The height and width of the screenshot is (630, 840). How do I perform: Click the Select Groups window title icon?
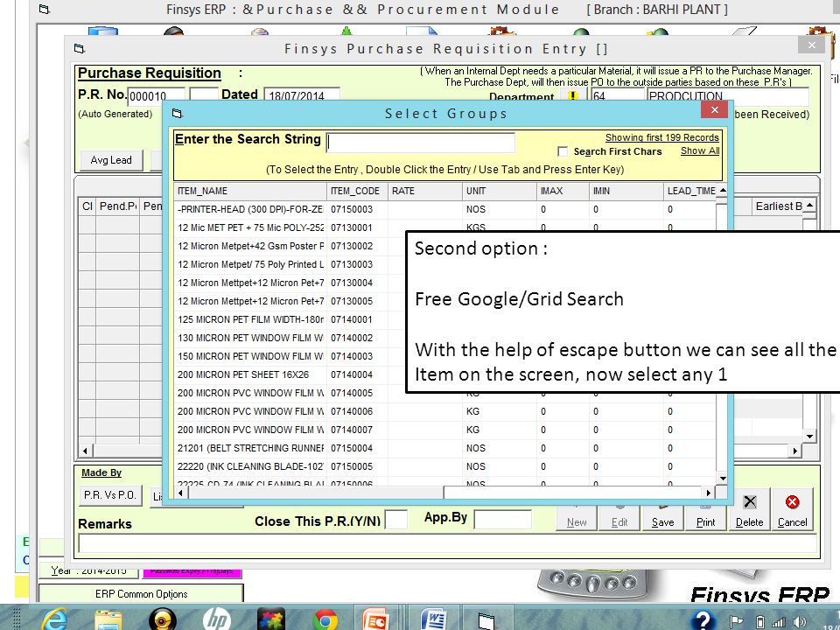click(x=178, y=114)
